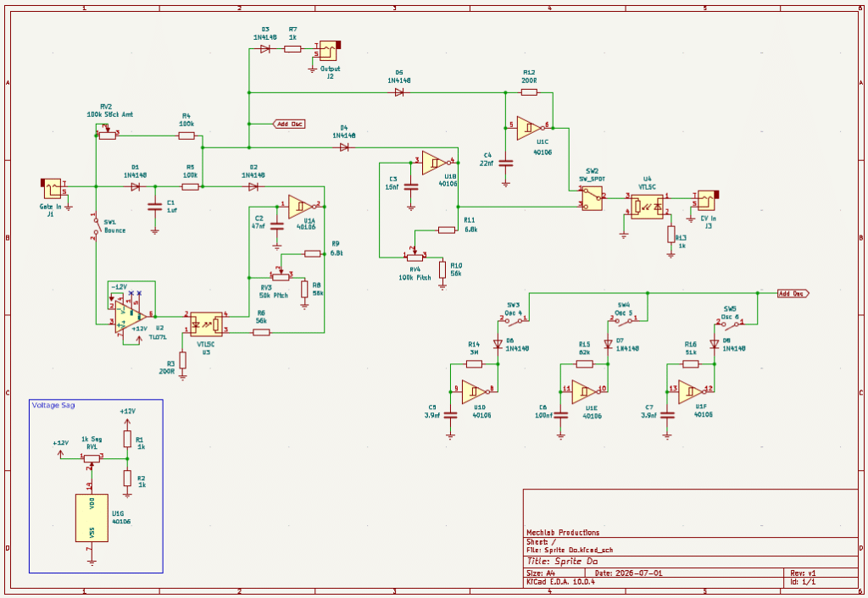Select the SW3 Osc 4 switch symbol
Screen dimensions: 868x598
[x=513, y=320]
